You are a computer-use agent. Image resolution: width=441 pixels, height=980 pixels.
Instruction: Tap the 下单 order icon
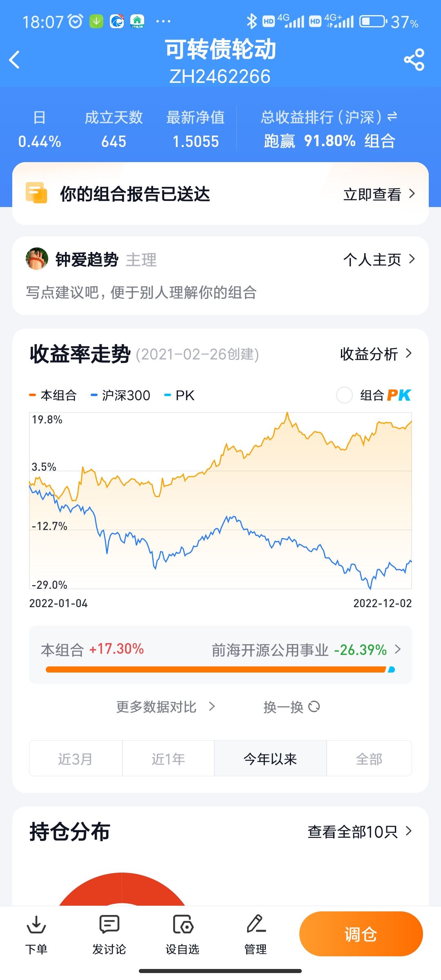tap(36, 925)
